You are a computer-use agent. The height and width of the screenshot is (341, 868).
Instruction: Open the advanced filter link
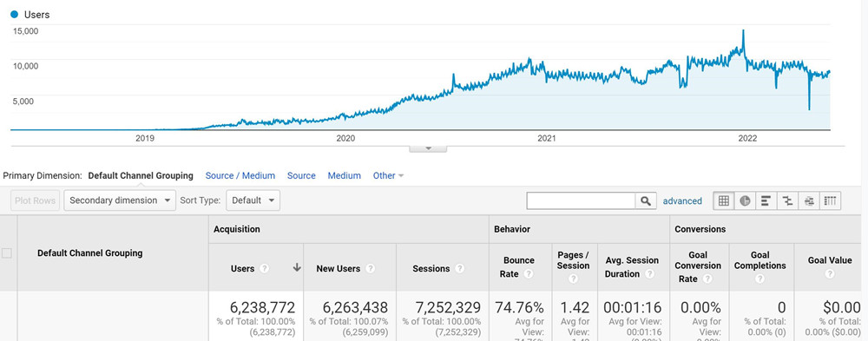pyautogui.click(x=682, y=201)
